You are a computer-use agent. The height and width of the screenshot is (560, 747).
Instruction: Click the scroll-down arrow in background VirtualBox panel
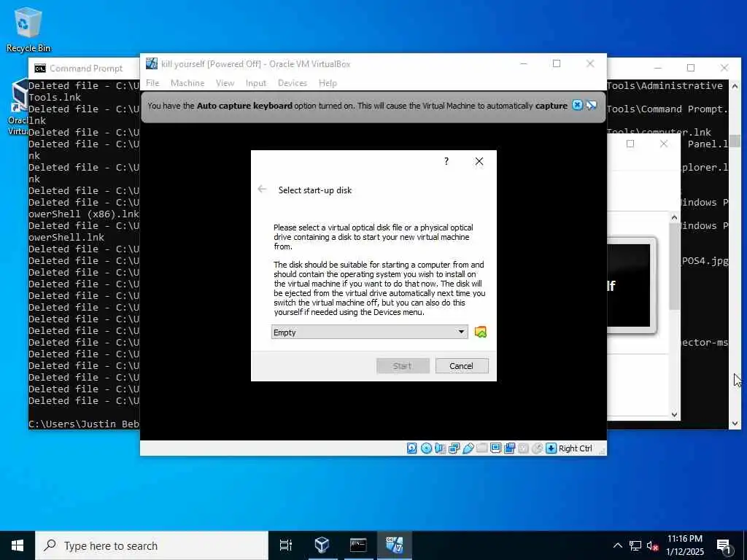click(674, 414)
